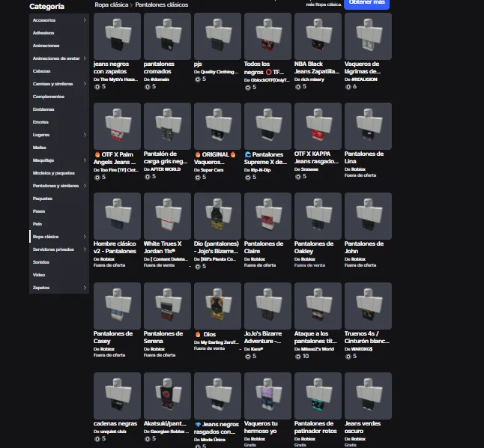Viewport: 484px width, 448px height.
Task: Expand the 'Animaciones de avatar' chevron
Action: 84,58
